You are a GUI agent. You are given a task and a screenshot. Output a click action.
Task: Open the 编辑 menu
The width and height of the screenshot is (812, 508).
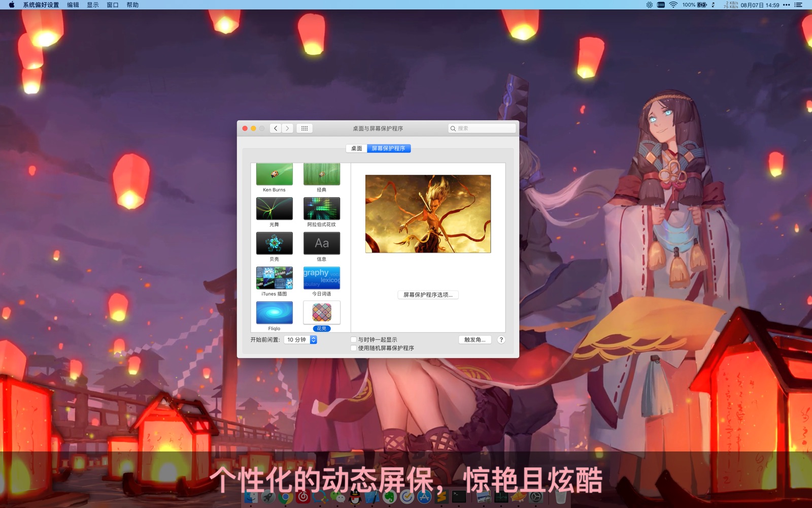[x=73, y=5]
